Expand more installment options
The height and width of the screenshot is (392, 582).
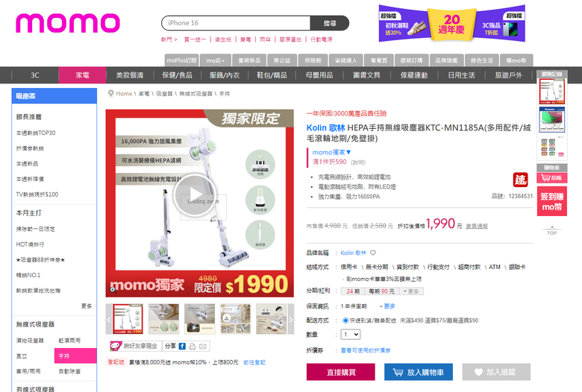411,291
